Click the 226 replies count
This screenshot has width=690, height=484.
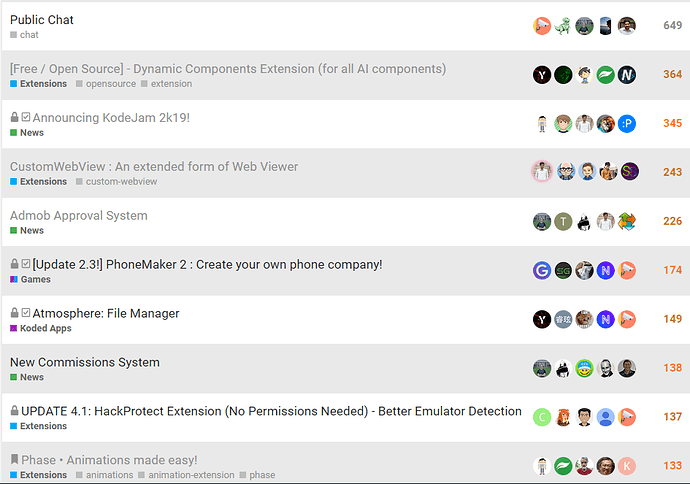(x=672, y=221)
